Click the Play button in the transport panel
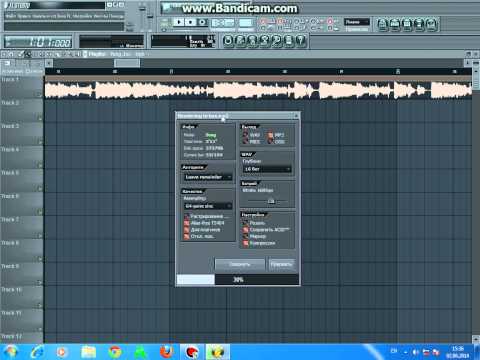Image resolution: width=480 pixels, height=360 pixels. click(179, 22)
